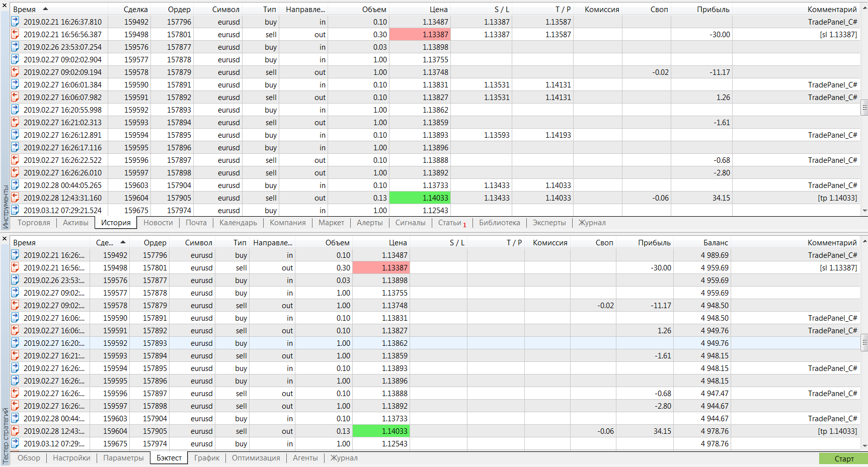Click the red sell deal icon on row 159498
868x467 pixels.
point(14,34)
